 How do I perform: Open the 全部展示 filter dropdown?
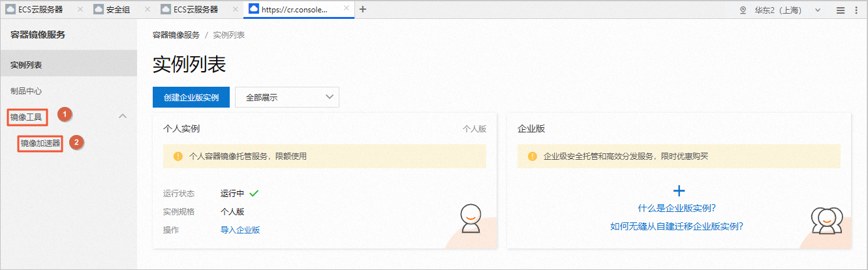(287, 97)
